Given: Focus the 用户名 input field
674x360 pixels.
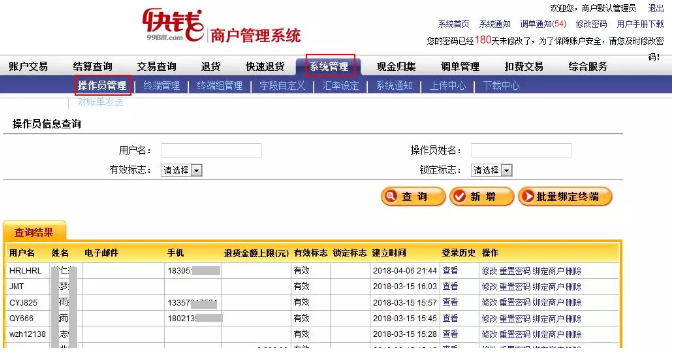Looking at the screenshot, I should pyautogui.click(x=211, y=150).
